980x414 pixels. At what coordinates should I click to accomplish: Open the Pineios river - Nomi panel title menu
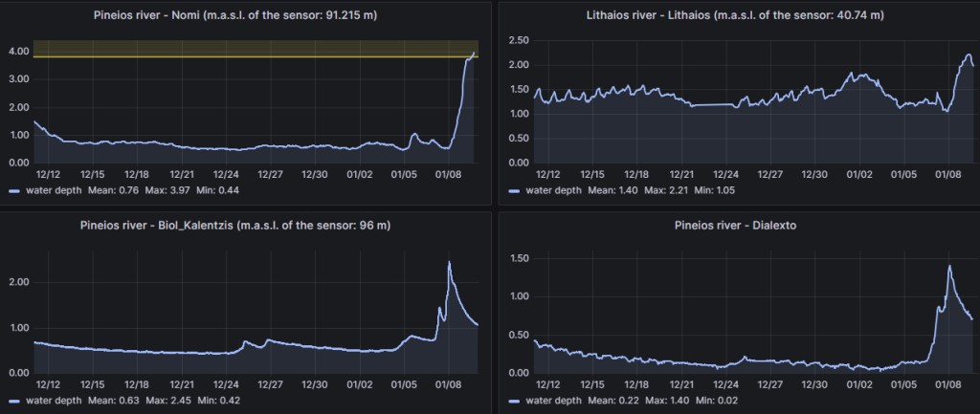(244, 16)
